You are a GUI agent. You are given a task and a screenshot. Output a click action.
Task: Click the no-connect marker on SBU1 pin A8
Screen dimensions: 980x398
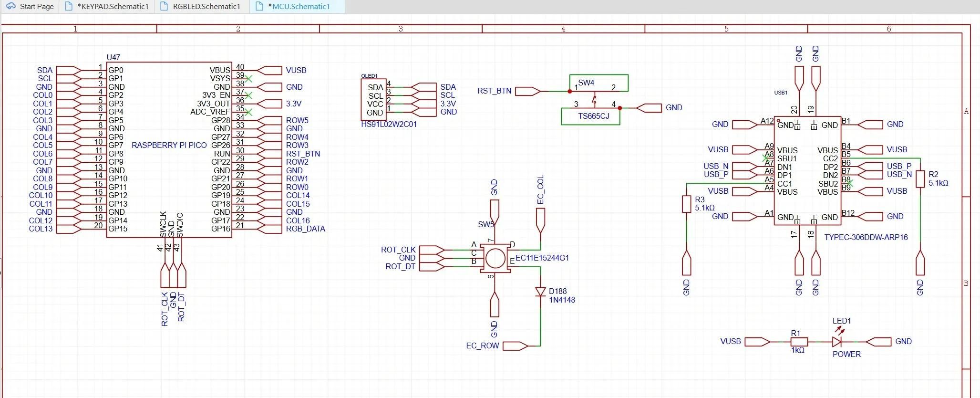(x=766, y=158)
